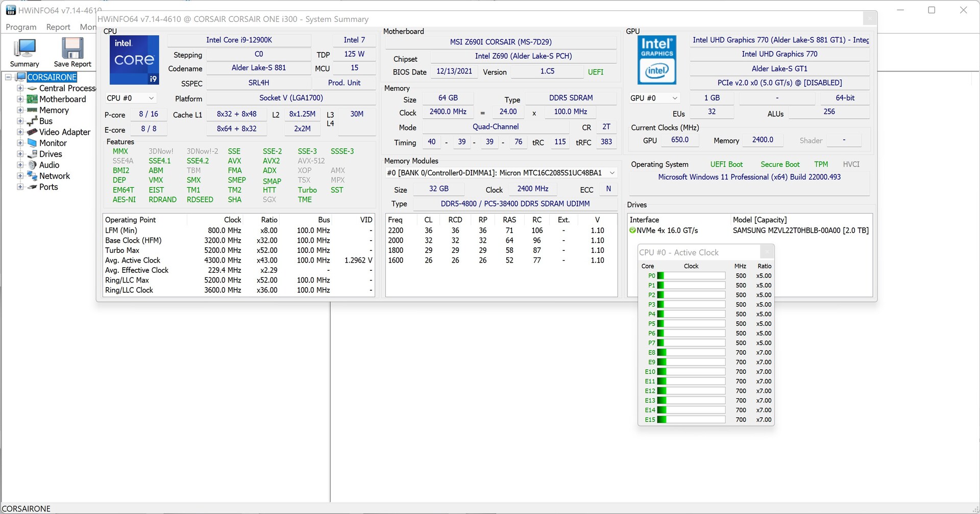Click the P0 core clock bar

pos(691,276)
